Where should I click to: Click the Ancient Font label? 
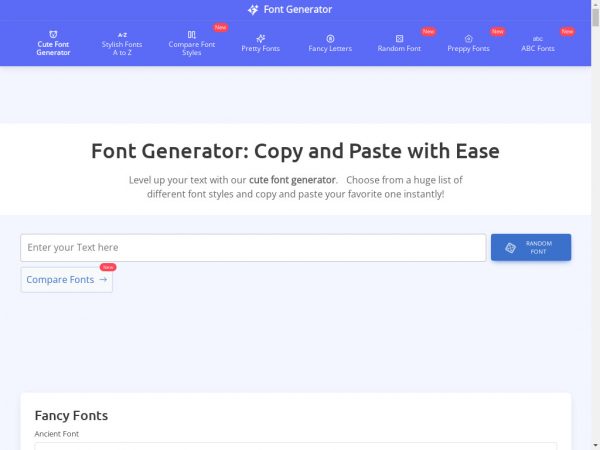[57, 434]
